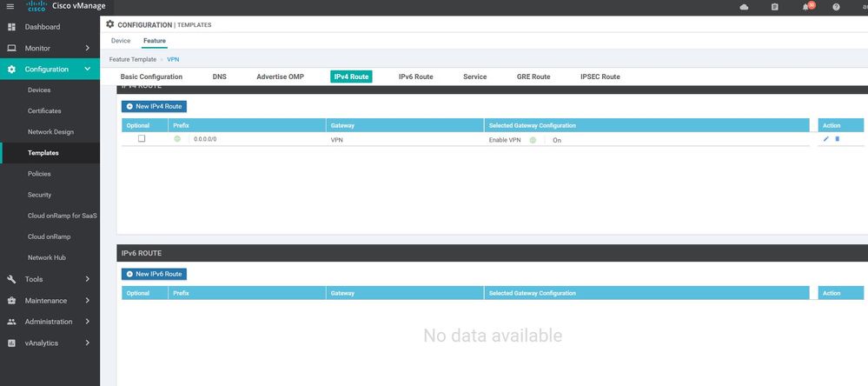Open Cloud onRamp menu item
The height and width of the screenshot is (386, 868).
[x=50, y=237]
